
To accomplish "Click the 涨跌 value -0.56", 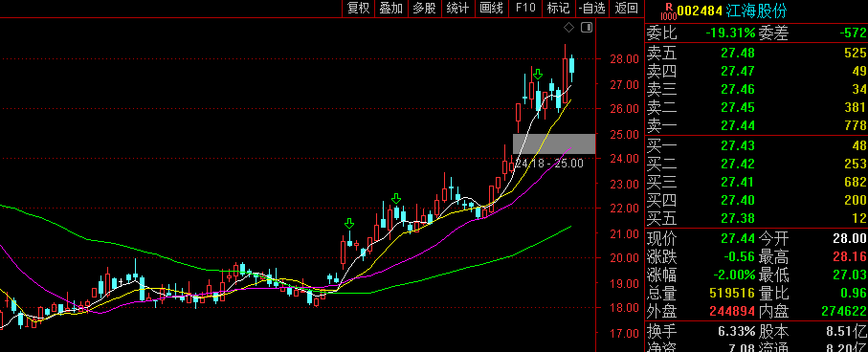I will (x=739, y=256).
